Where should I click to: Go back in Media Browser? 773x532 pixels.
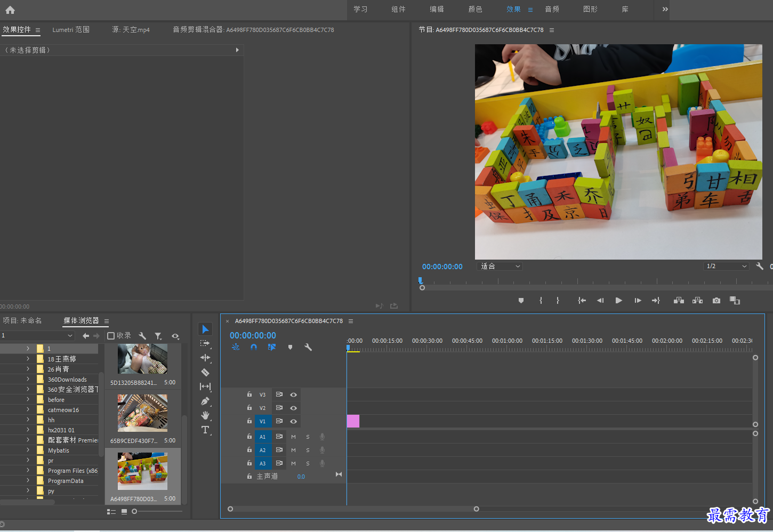coord(86,336)
